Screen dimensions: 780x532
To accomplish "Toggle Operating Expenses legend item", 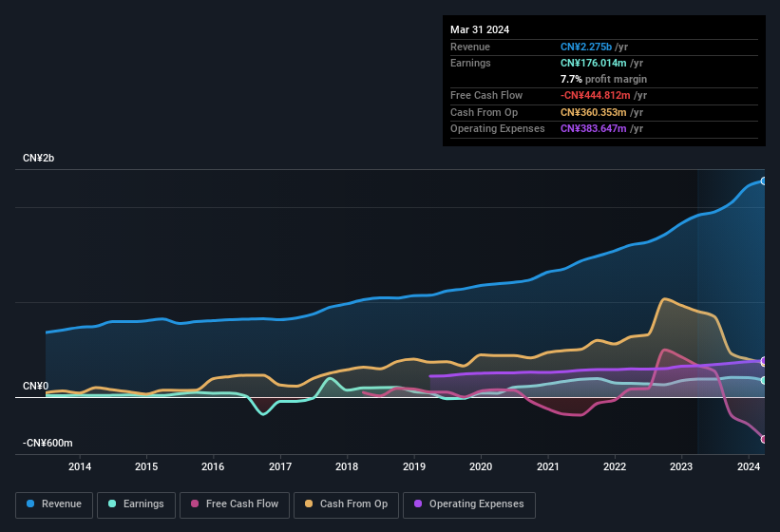I will [x=469, y=503].
